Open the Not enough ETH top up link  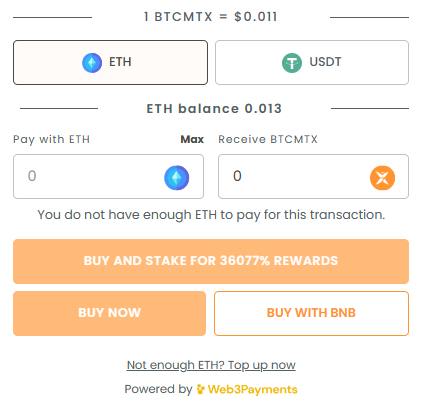point(211,365)
